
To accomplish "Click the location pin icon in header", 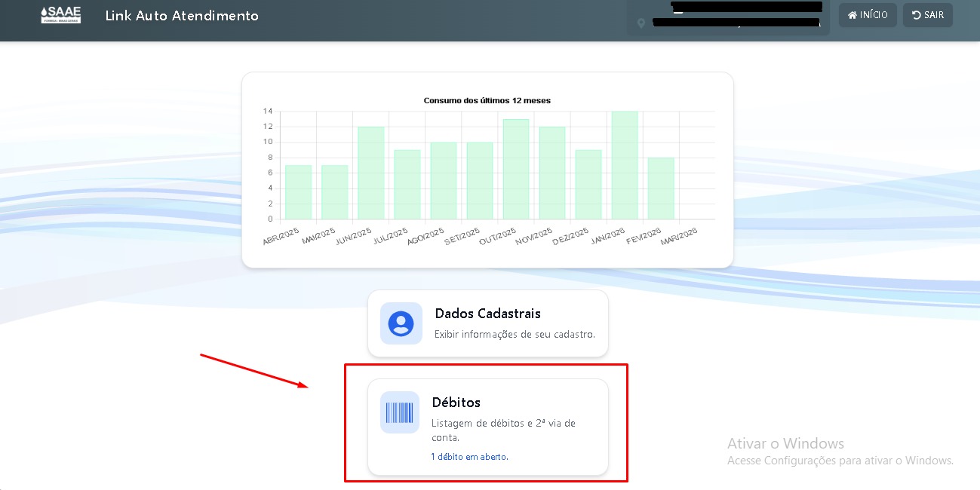I will (642, 23).
